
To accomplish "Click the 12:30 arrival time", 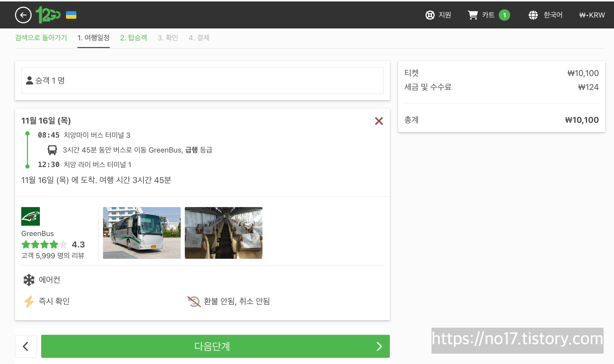I will coord(49,164).
